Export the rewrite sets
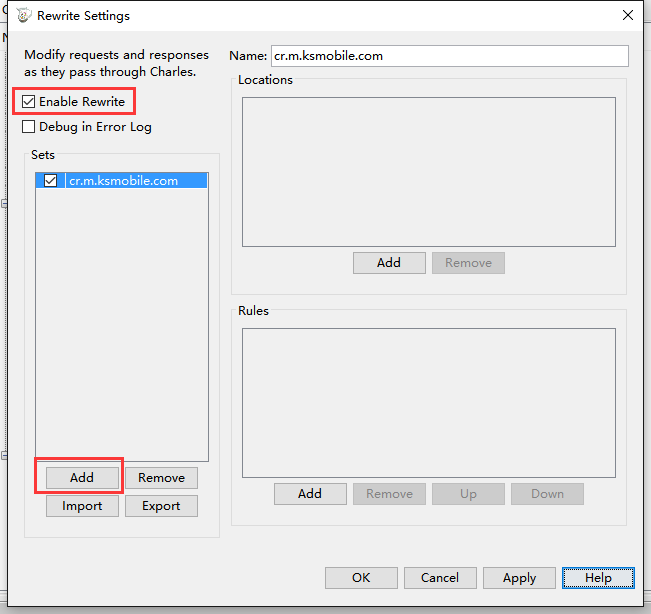Screen dimensions: 651x614 161,506
